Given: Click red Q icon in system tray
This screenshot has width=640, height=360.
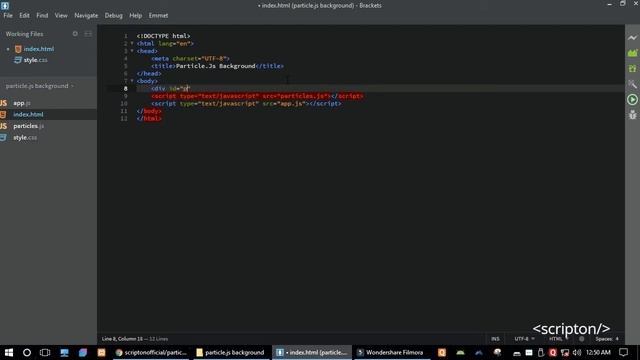Looking at the screenshot, I should [553, 352].
